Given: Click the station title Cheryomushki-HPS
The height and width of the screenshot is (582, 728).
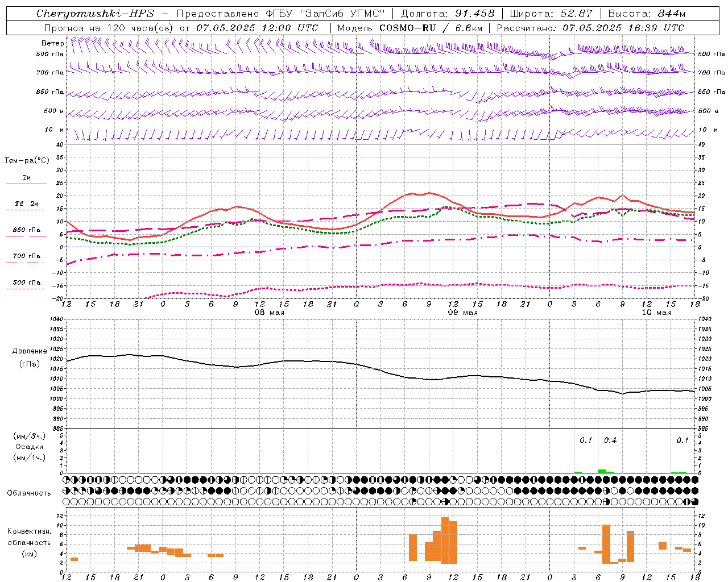Looking at the screenshot, I should (95, 14).
